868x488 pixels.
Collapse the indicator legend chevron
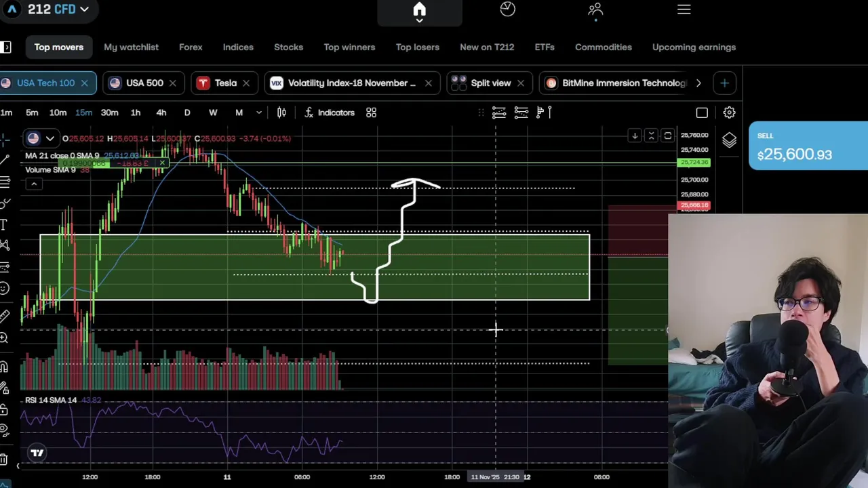pos(33,184)
